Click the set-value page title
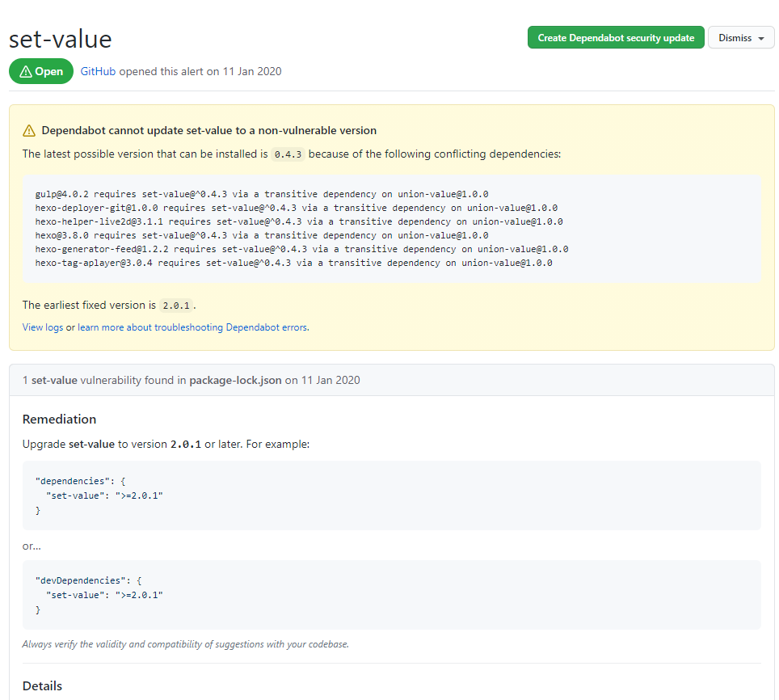 click(x=60, y=40)
